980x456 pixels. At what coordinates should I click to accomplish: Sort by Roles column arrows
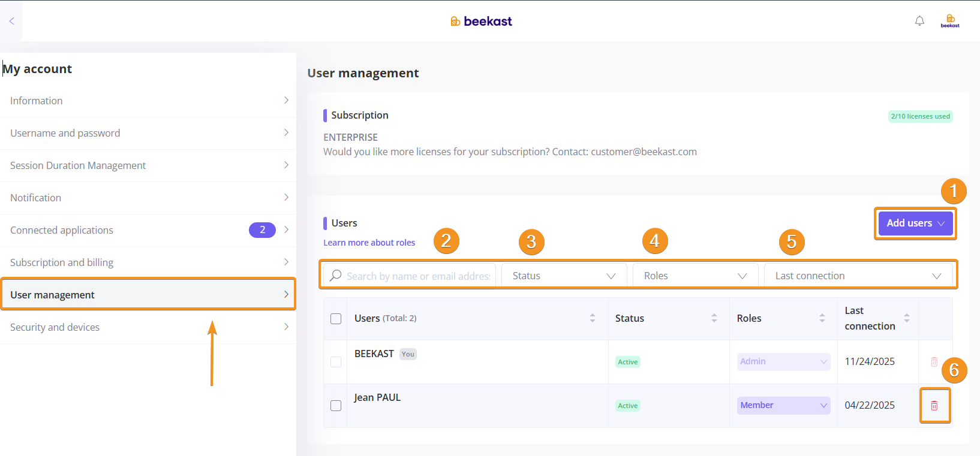tap(822, 318)
